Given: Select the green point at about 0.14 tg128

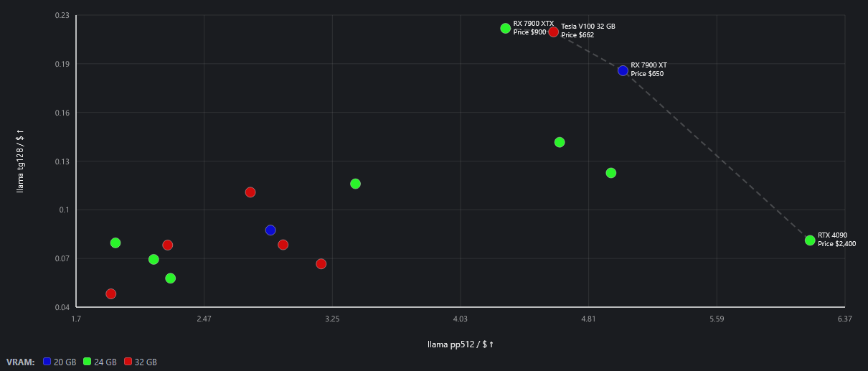Looking at the screenshot, I should click(560, 142).
